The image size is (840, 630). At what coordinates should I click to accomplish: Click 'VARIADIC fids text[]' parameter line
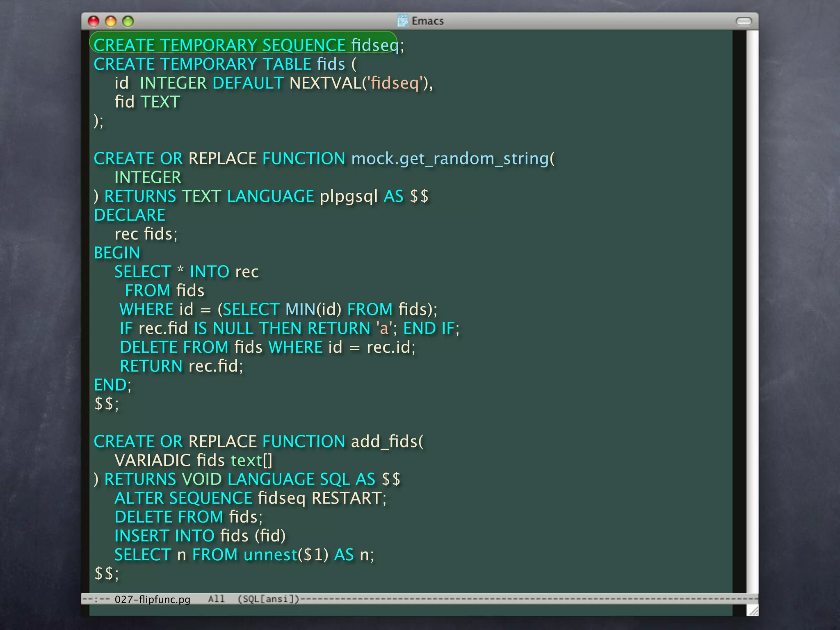(x=193, y=460)
